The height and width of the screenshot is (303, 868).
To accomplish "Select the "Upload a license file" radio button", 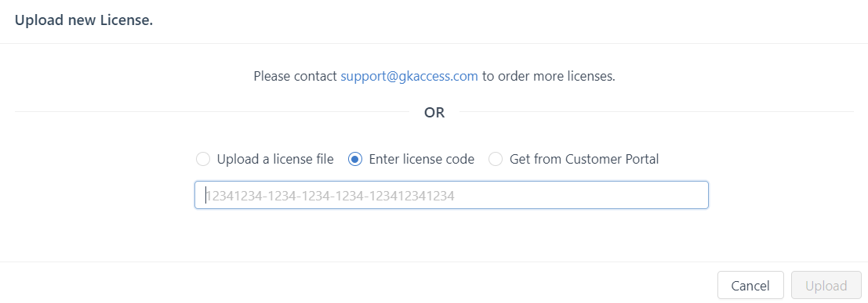I will pos(203,159).
